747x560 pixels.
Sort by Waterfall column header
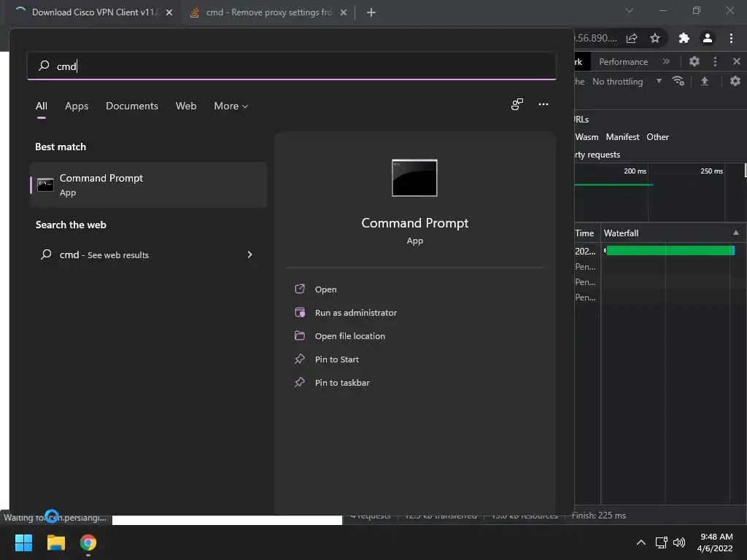(x=672, y=233)
